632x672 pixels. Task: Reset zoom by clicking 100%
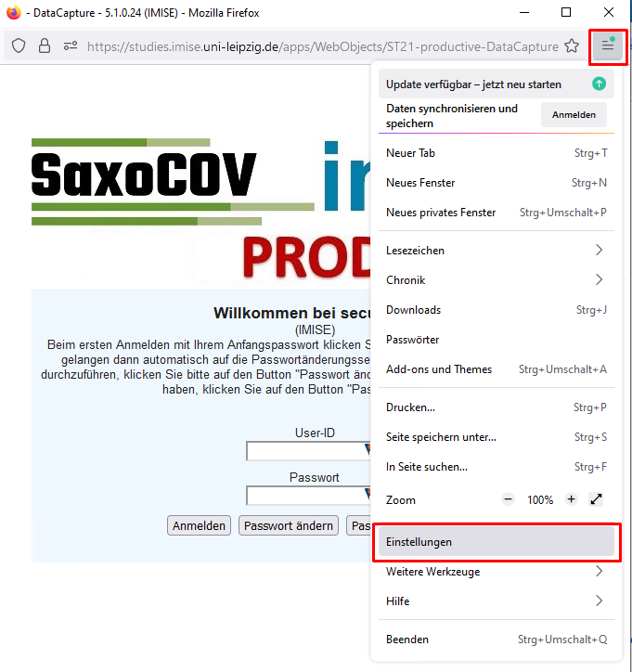coord(540,499)
